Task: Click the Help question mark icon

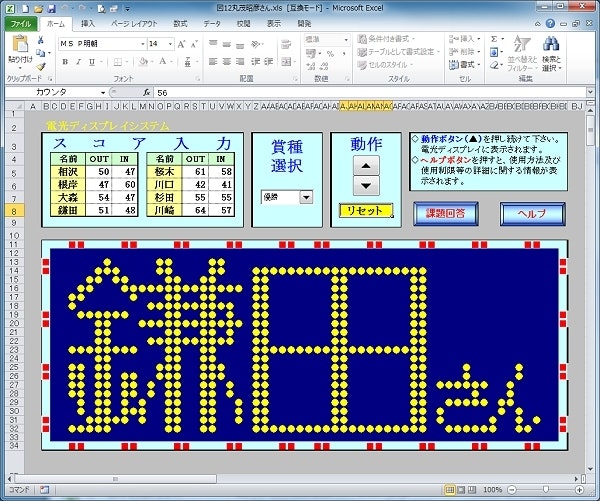Action: (550, 24)
